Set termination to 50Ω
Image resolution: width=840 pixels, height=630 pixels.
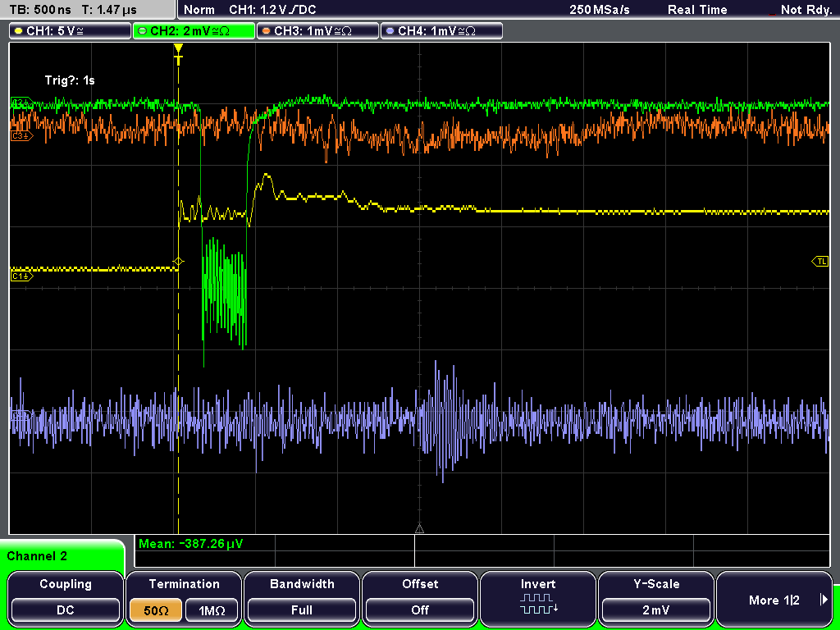[156, 610]
